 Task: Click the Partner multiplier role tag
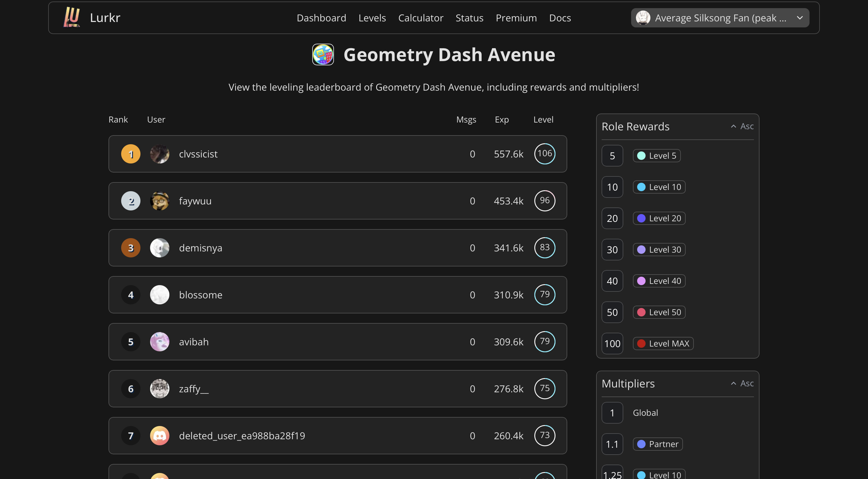(657, 444)
